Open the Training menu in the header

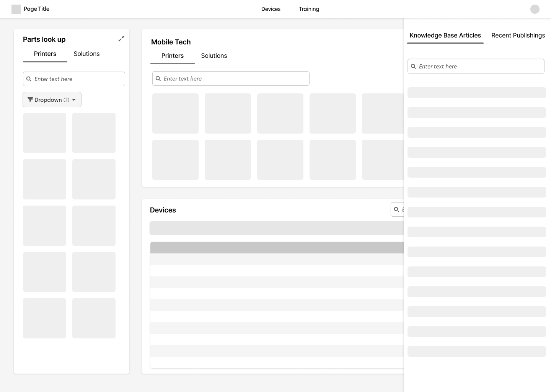point(309,9)
